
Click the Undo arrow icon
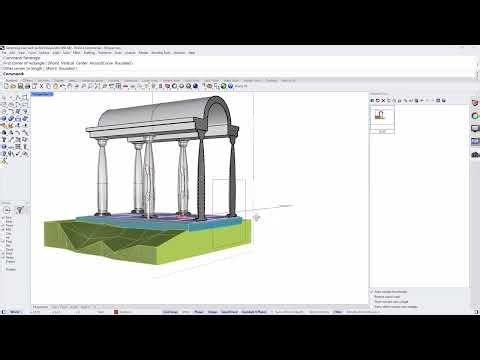coord(62,86)
